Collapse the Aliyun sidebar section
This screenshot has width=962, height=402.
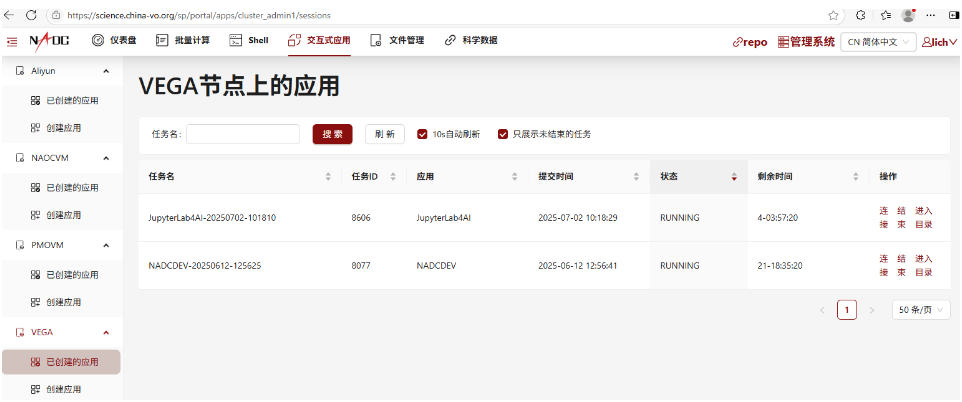click(x=106, y=71)
